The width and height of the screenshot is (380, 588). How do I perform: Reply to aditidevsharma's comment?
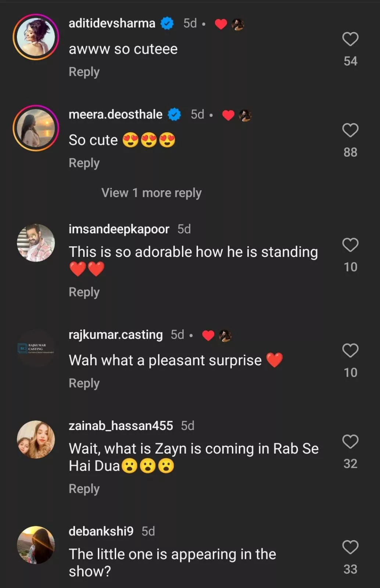(84, 72)
